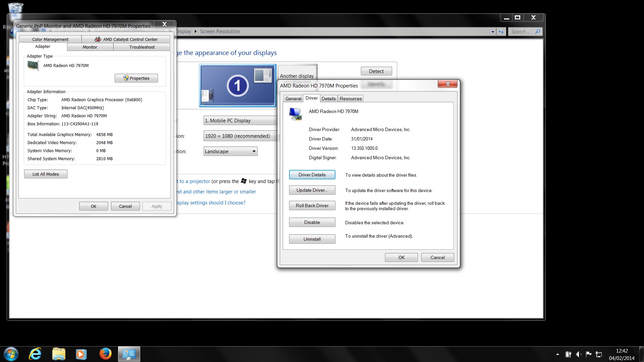644x362 pixels.
Task: Click the Another display label
Action: point(297,76)
